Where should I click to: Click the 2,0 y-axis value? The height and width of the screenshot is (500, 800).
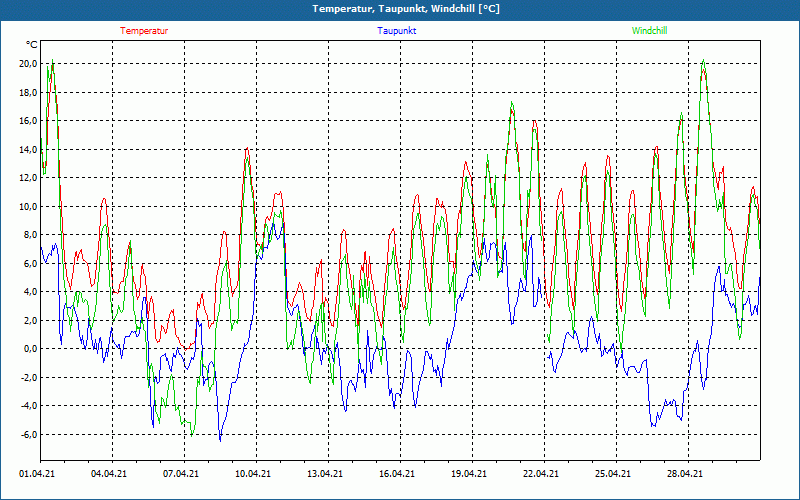[x=30, y=320]
